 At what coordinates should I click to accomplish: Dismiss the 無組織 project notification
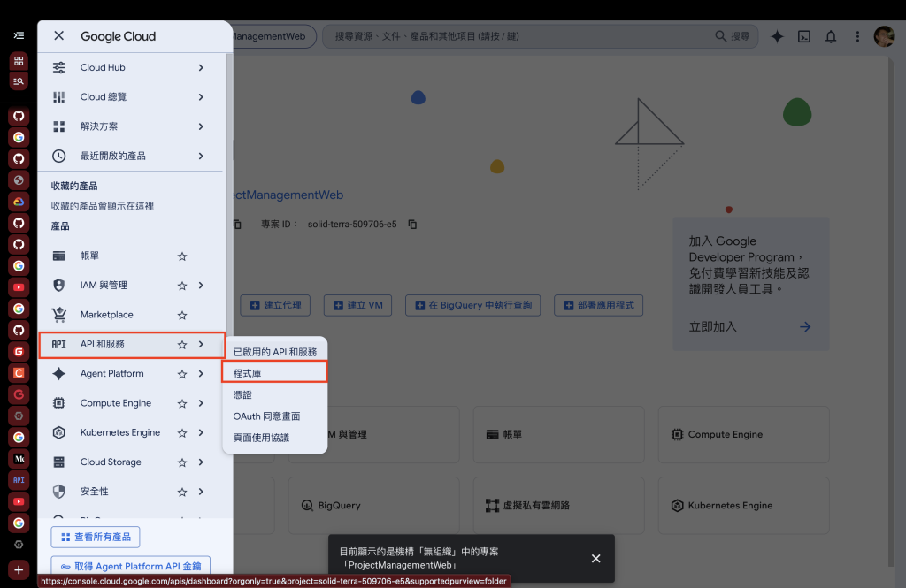[x=595, y=559]
